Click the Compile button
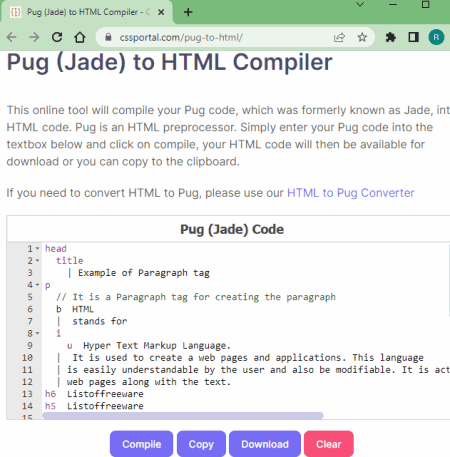 point(141,444)
